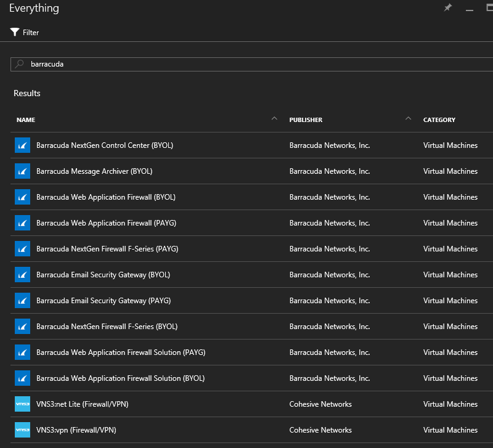
Task: Select Web Application Firewall Solution (PAYG)
Action: (121, 352)
